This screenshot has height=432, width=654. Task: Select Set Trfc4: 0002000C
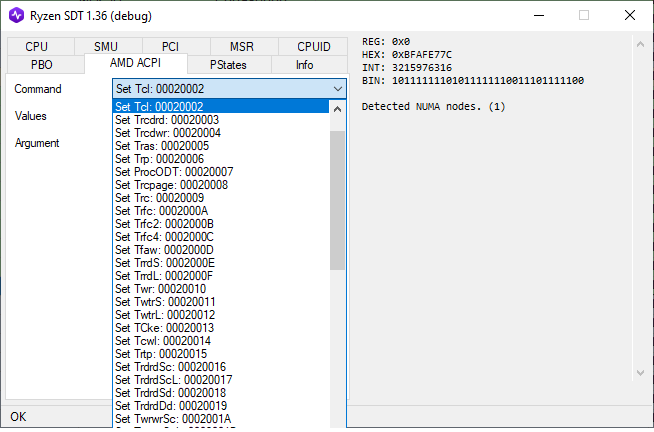(x=221, y=236)
